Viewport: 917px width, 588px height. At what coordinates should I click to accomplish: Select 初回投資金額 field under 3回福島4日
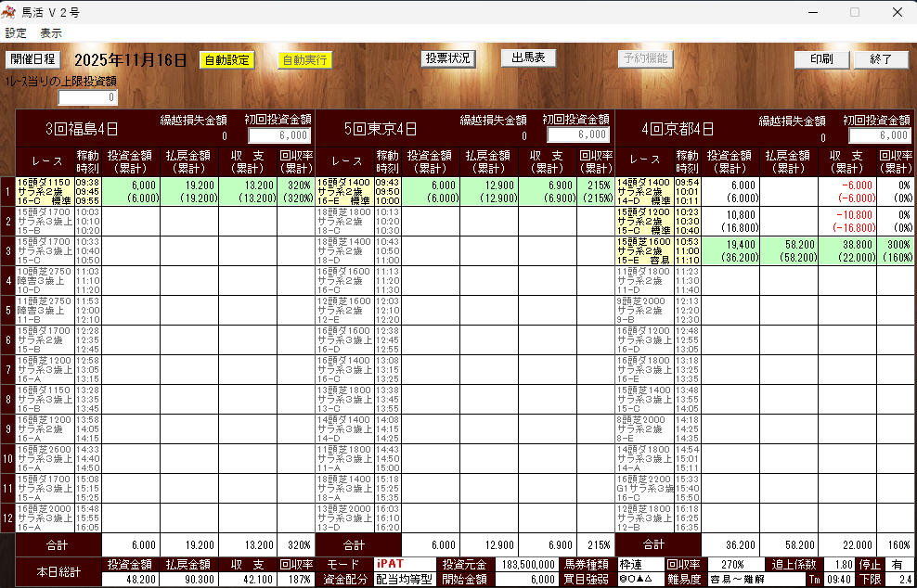[278, 134]
